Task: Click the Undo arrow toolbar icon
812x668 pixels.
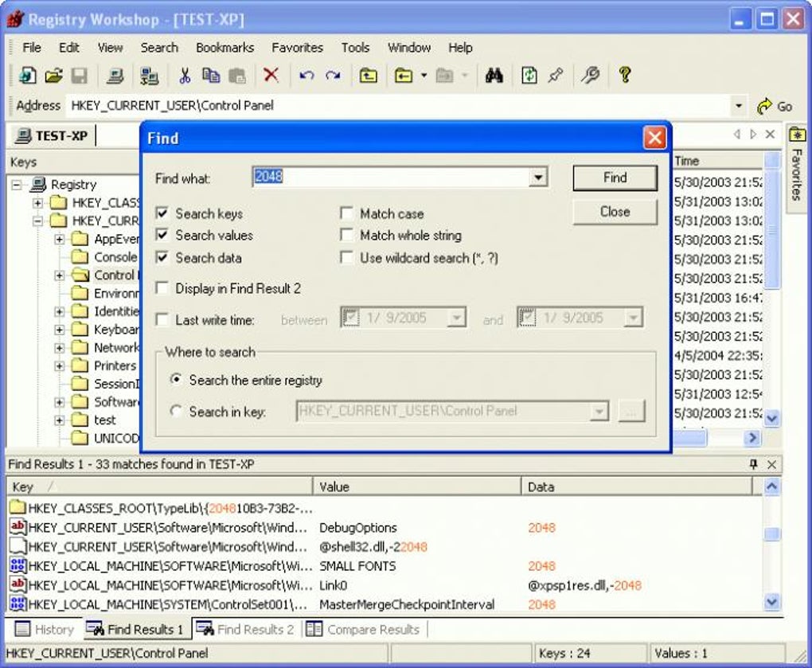Action: tap(306, 76)
